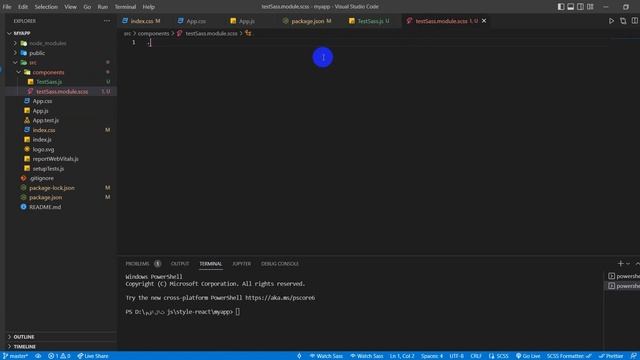Click the CRLF end-of-line selector
Viewport: 640px width, 360px height.
[x=476, y=356]
